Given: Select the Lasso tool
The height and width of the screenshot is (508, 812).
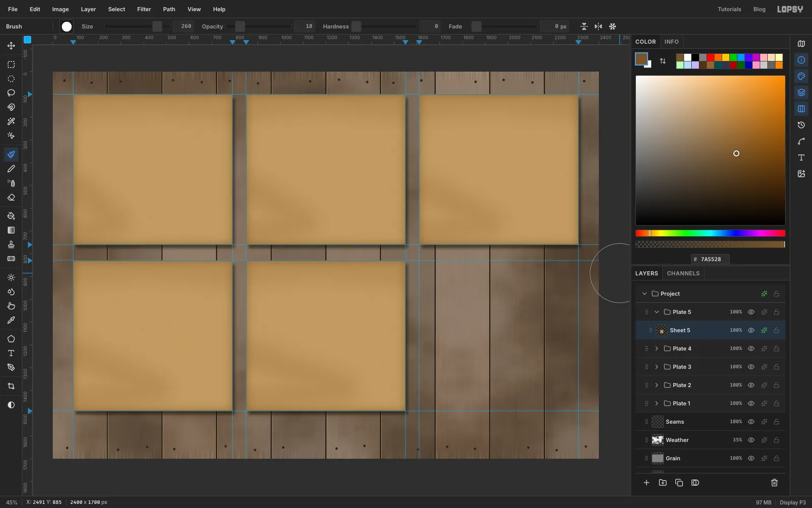Looking at the screenshot, I should 11,93.
